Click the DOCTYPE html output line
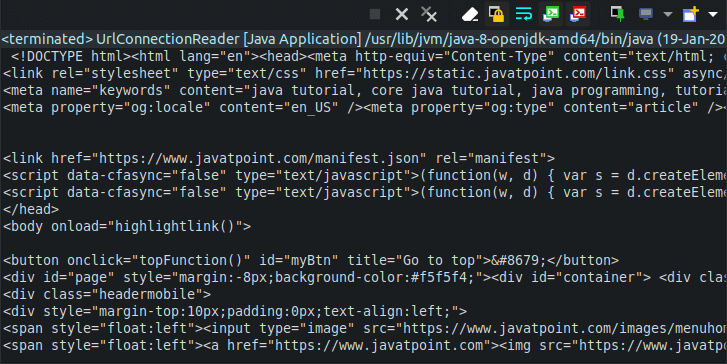727x364 pixels. coord(369,57)
